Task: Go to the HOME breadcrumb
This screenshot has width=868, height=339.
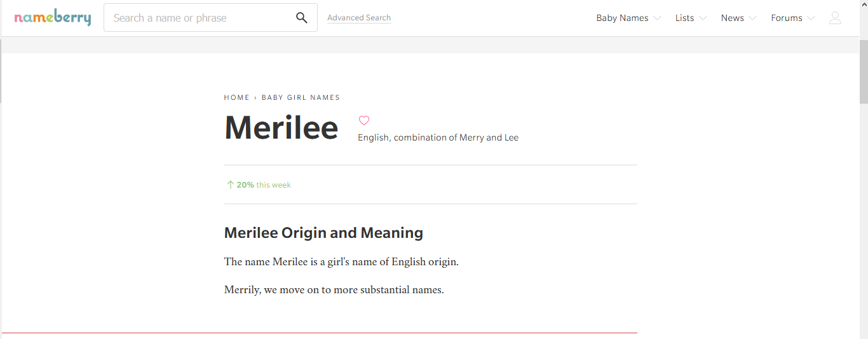Action: 237,97
